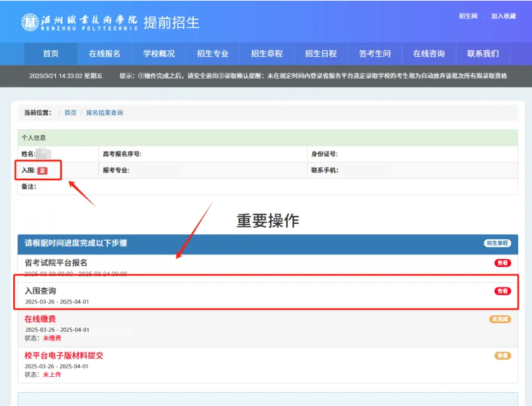Click the 未完成 badge for 在线缴费

500,319
